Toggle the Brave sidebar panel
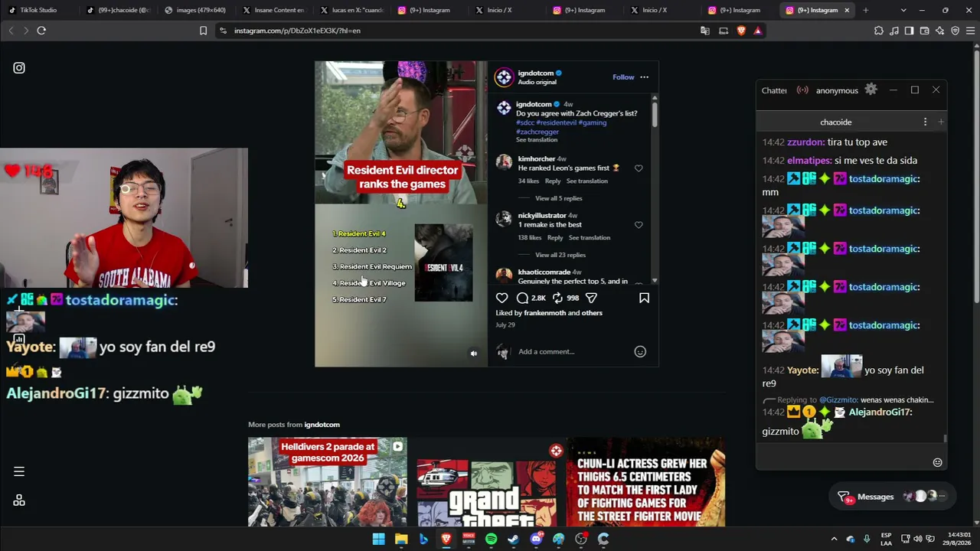The width and height of the screenshot is (980, 551). 909,31
